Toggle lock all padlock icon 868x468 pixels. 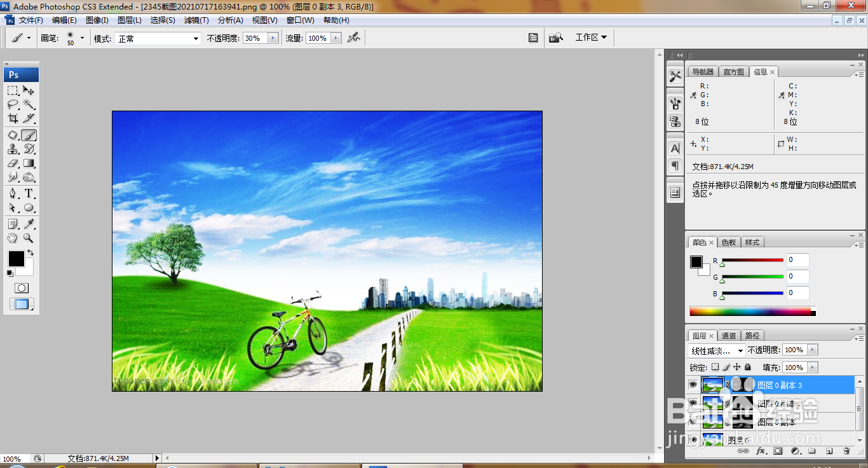748,367
